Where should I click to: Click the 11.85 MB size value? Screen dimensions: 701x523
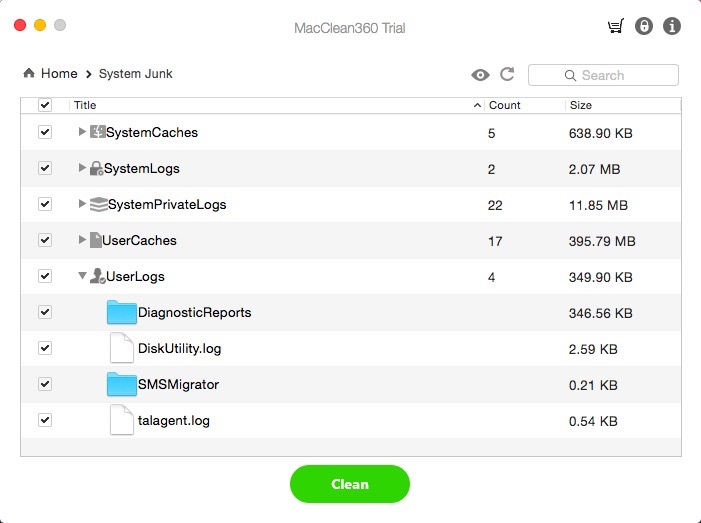point(598,205)
